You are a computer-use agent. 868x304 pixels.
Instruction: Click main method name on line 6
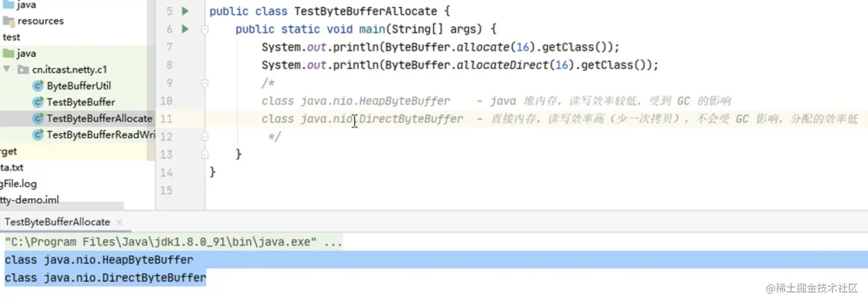tap(372, 29)
